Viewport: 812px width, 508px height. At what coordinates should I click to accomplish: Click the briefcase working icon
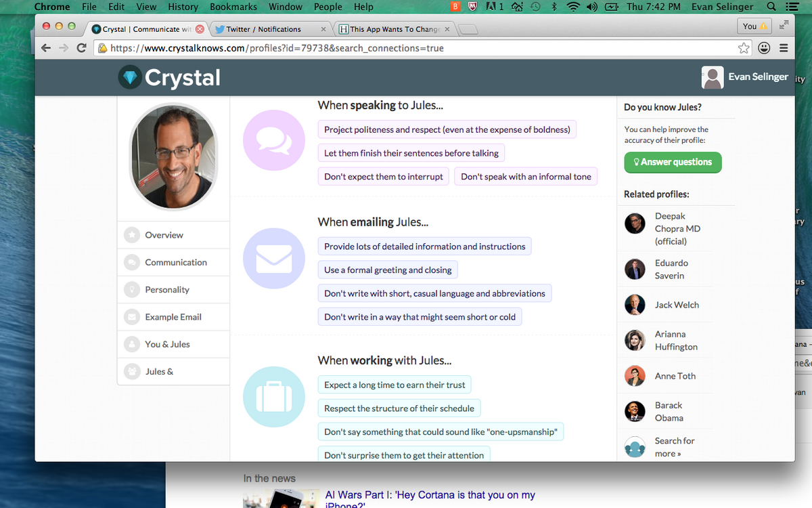pos(274,394)
